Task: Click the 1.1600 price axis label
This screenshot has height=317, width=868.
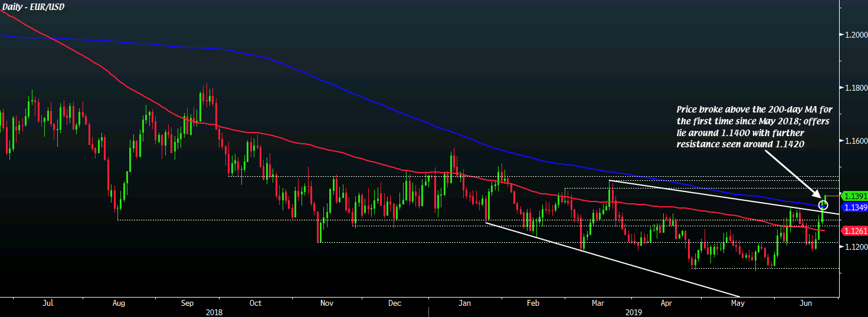Action: click(856, 141)
